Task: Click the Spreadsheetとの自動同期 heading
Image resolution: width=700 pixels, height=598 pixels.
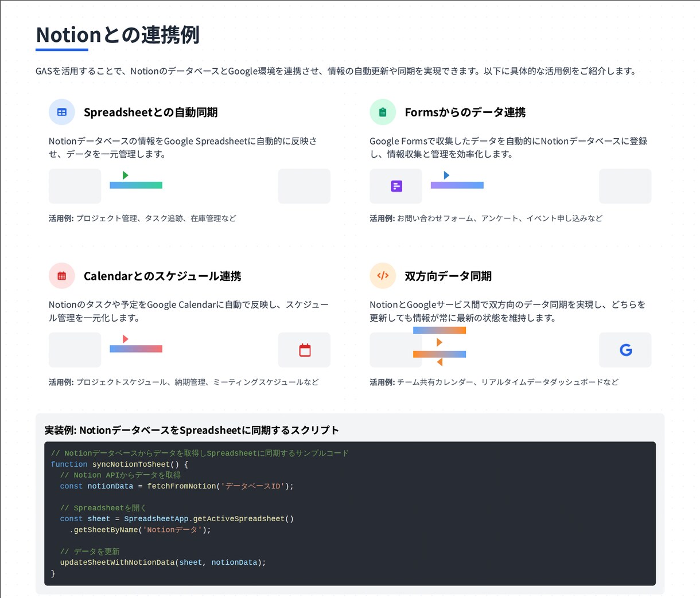Action: tap(151, 112)
